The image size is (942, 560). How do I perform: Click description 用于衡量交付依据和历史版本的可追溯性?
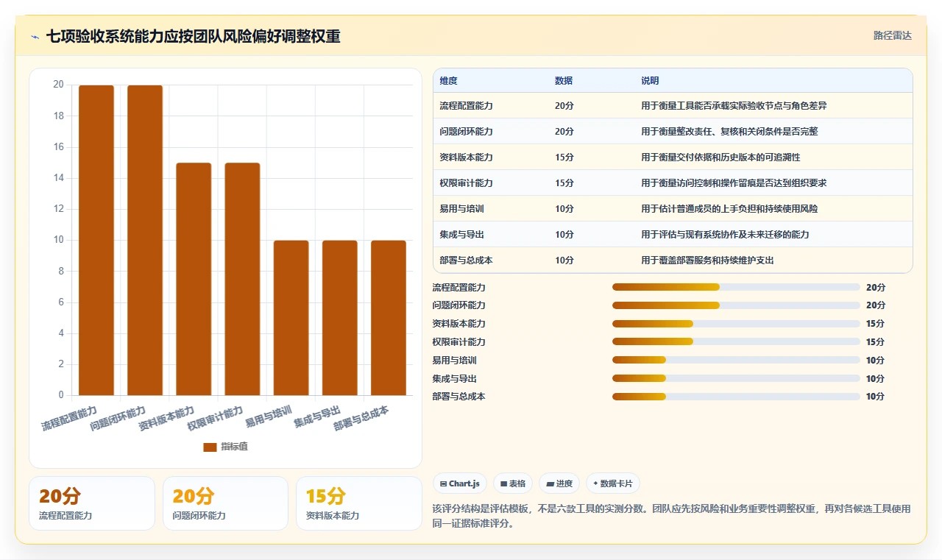click(x=720, y=157)
